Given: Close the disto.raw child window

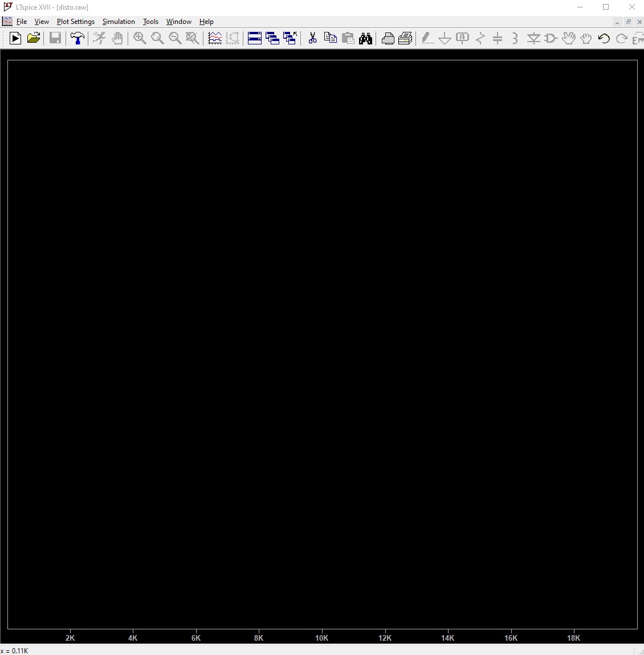Looking at the screenshot, I should point(639,22).
